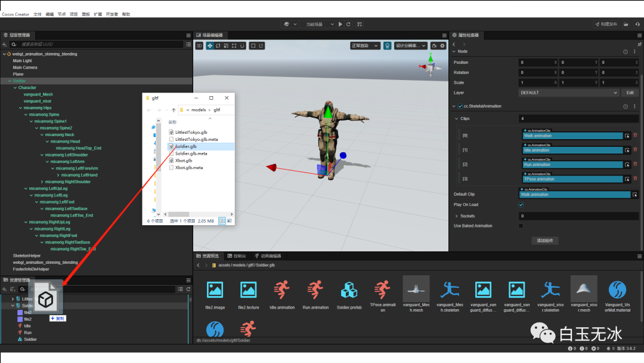Expand the Sockets property
The width and height of the screenshot is (644, 363).
click(457, 216)
